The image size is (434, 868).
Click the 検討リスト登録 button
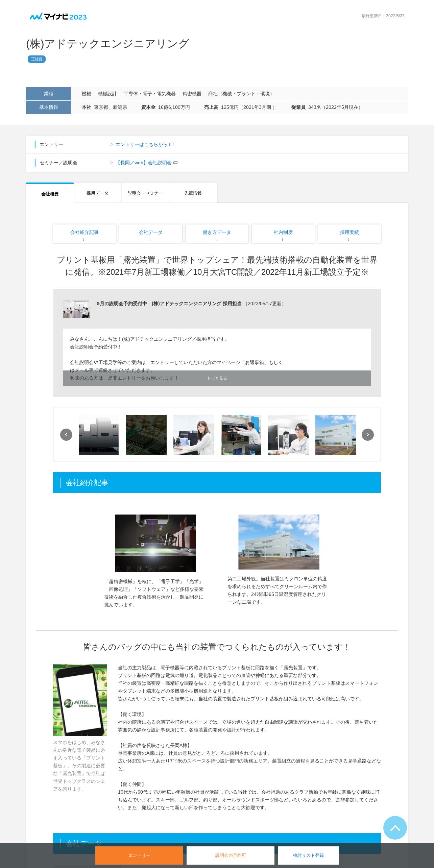[x=308, y=855]
